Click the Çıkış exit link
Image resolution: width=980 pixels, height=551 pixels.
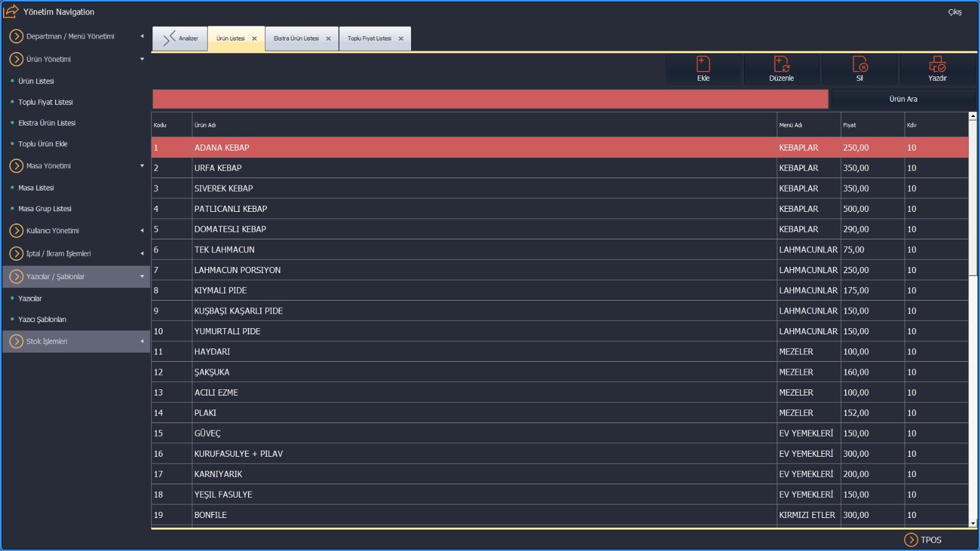[x=954, y=12]
